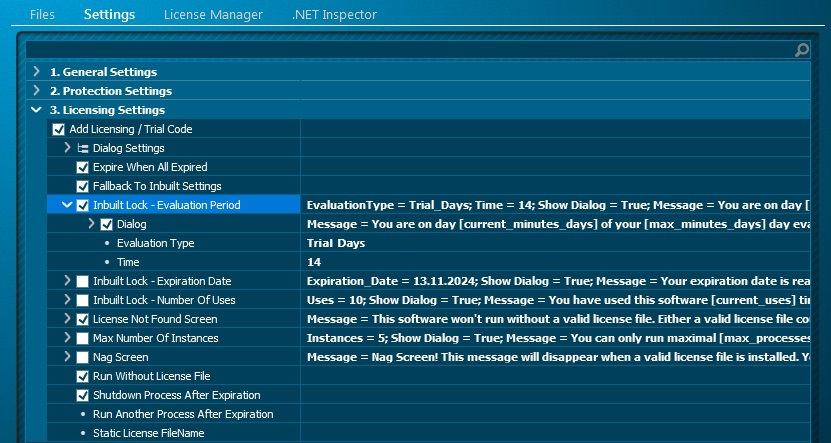Select the Evaluation Type value Trial Days
This screenshot has height=443, width=831.
click(336, 243)
